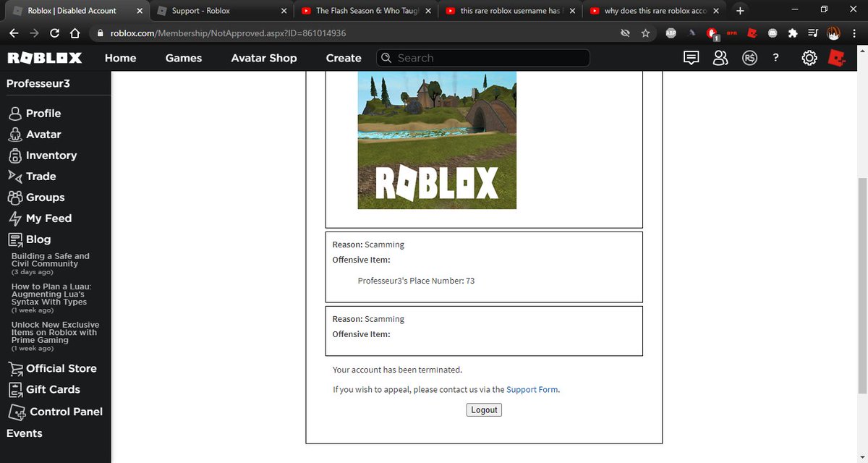Screen dimensions: 868x463
Task: Open the Chrome extensions puzzle icon
Action: point(793,33)
